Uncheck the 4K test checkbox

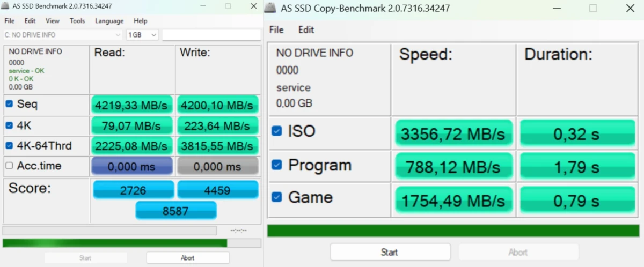pyautogui.click(x=9, y=125)
